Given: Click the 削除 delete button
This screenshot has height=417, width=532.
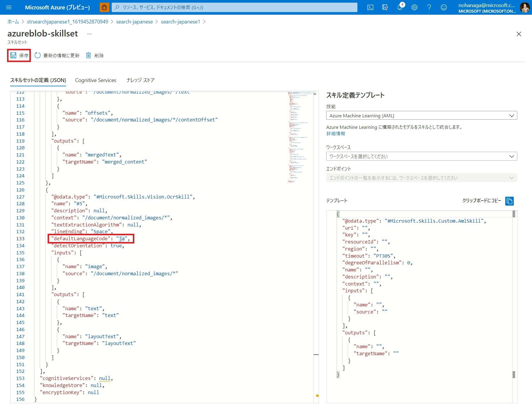Looking at the screenshot, I should click(x=95, y=55).
